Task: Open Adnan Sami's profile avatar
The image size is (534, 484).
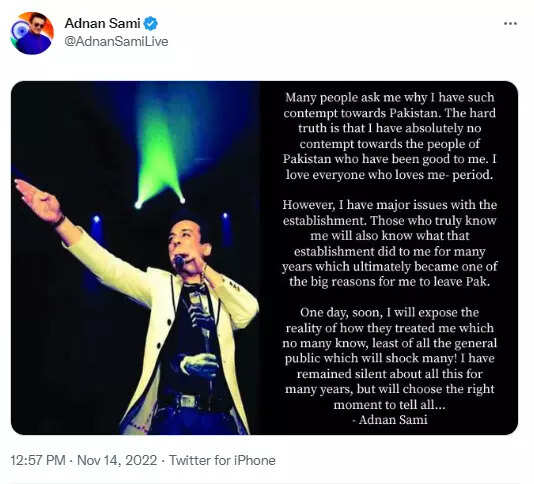Action: point(32,33)
